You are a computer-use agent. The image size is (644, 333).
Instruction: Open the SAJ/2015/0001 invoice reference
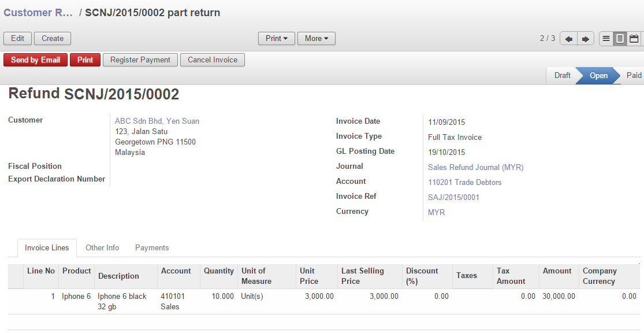coord(453,197)
